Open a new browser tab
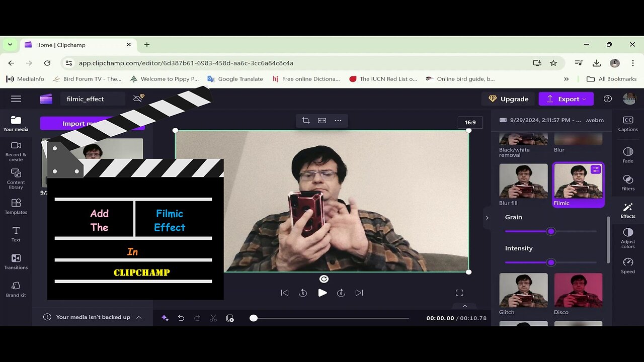The height and width of the screenshot is (362, 644). 147,45
